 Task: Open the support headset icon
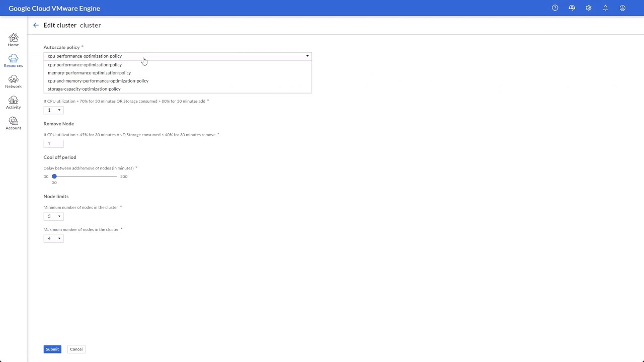572,8
